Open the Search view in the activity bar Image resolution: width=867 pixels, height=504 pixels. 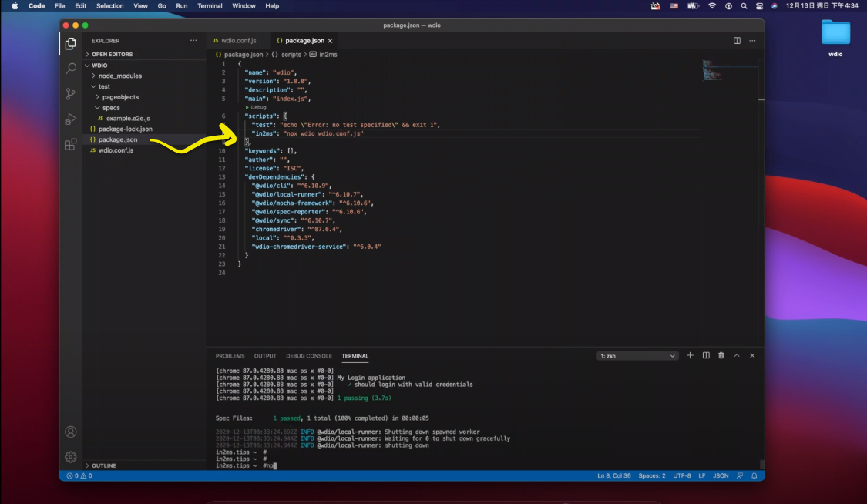[x=70, y=69]
